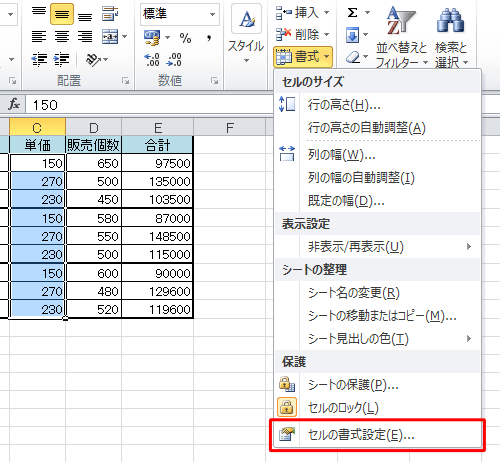Click cell with value 135000
This screenshot has width=500, height=462.
[158, 181]
